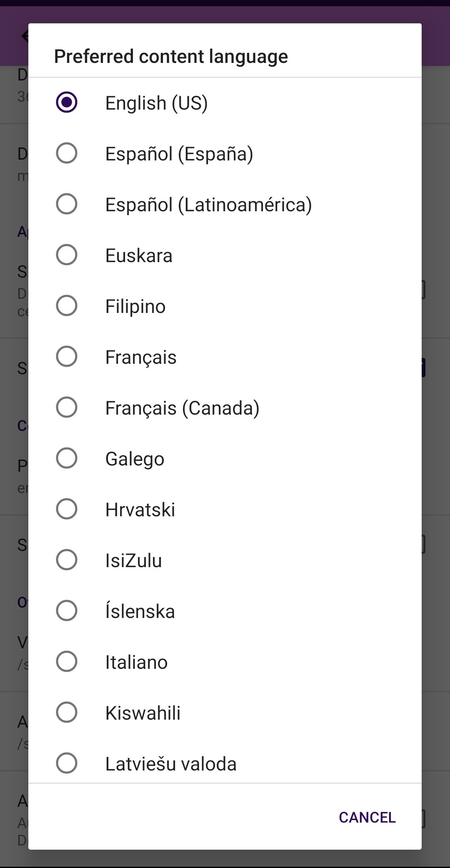Select the Kiswahili radio button
450x868 pixels.
point(67,713)
